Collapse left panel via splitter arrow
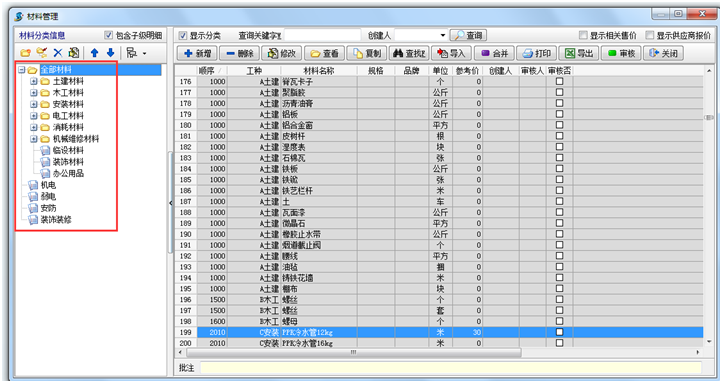The image size is (722, 383). [170, 203]
